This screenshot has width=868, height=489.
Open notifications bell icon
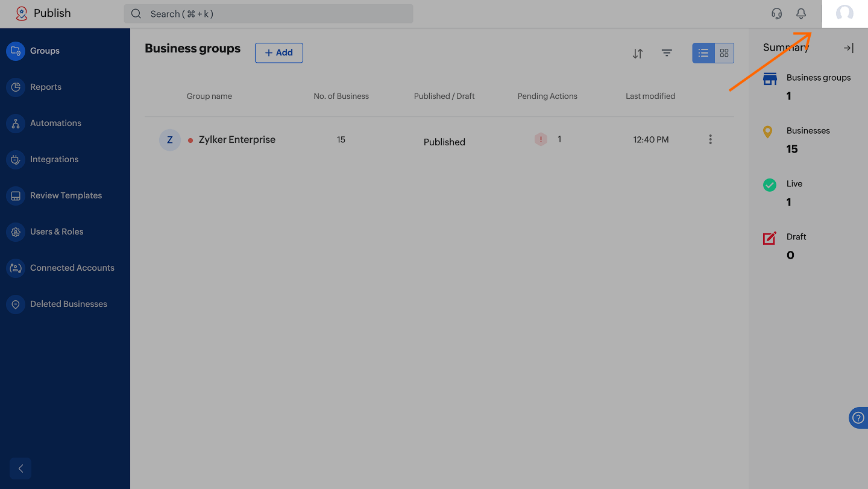801,13
